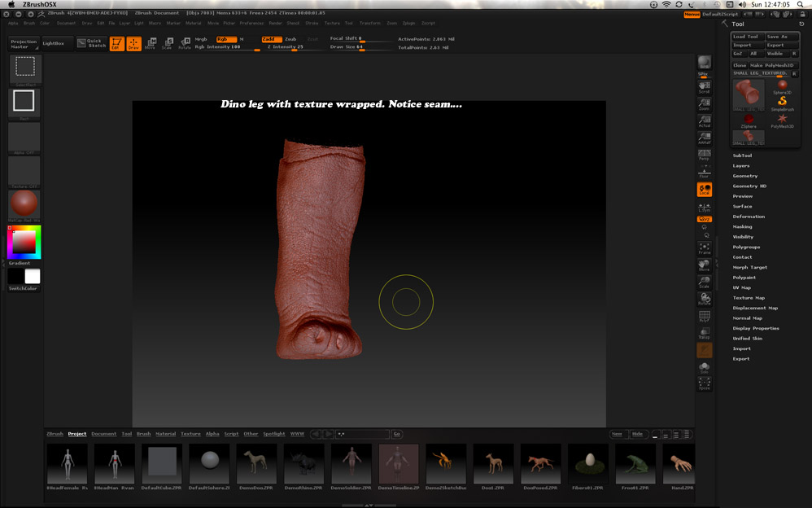This screenshot has width=812, height=508.
Task: Expand the Displacement Map subpalette
Action: click(756, 308)
